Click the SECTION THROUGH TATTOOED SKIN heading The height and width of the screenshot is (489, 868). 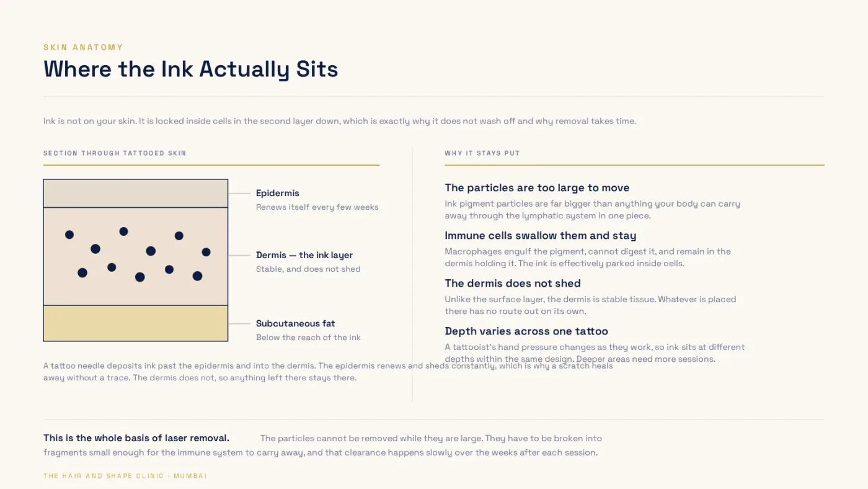pyautogui.click(x=115, y=153)
